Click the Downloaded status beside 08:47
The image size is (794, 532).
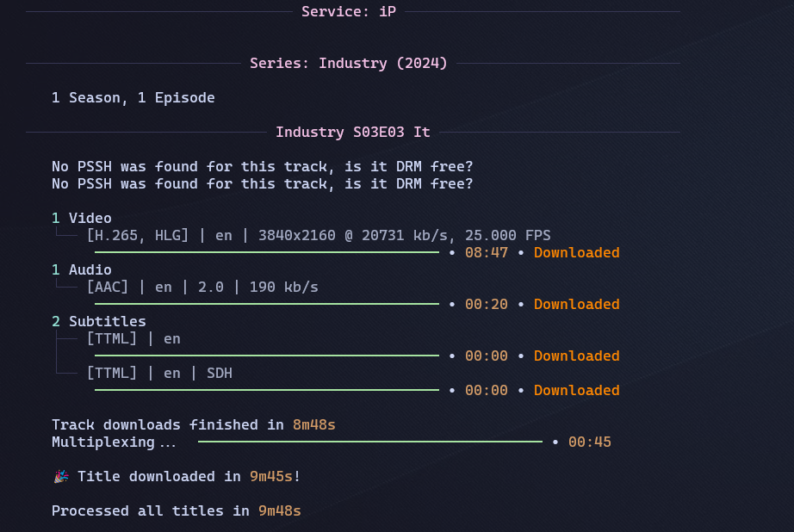576,252
